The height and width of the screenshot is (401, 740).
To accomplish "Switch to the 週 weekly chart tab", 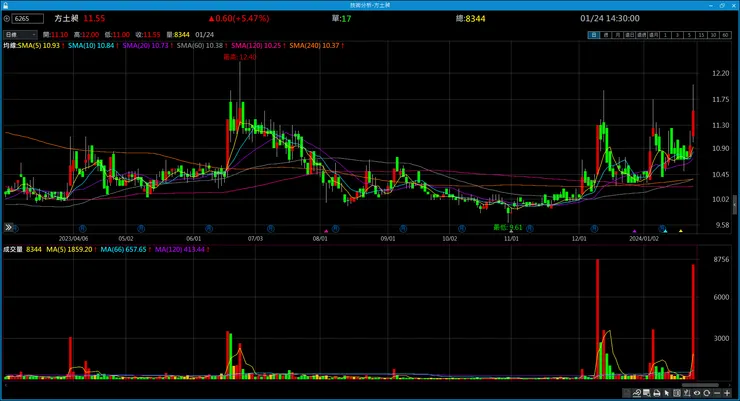I will (x=605, y=35).
